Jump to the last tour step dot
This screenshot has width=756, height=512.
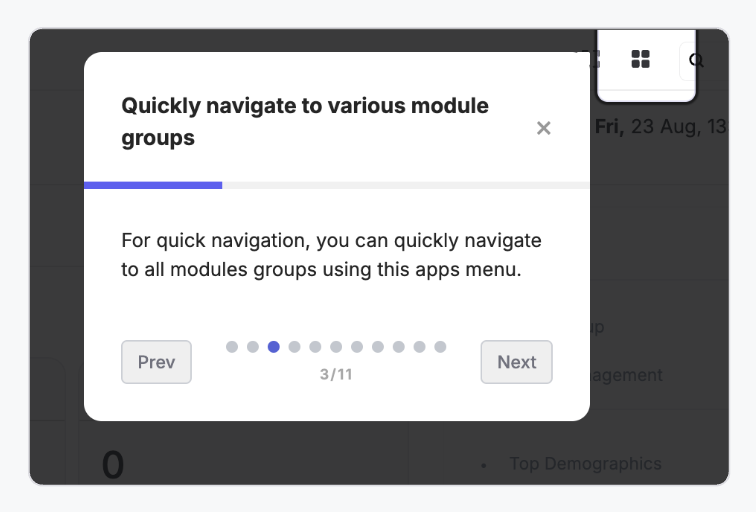pos(440,347)
